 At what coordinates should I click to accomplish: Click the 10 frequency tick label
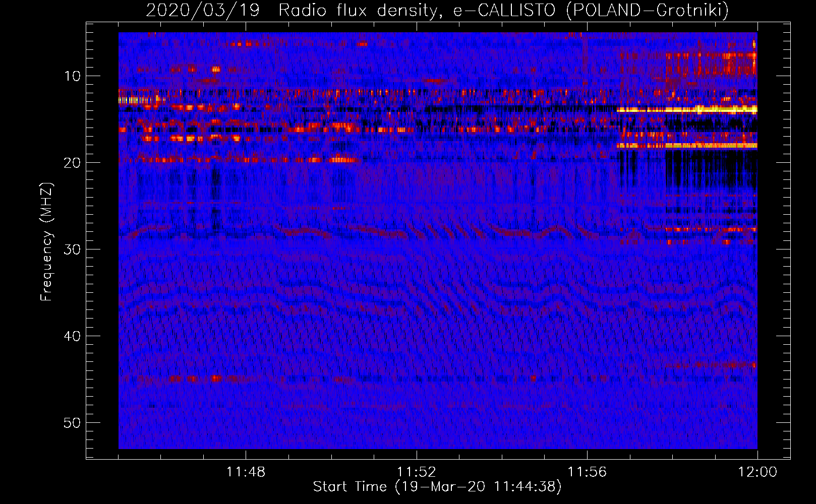[73, 76]
